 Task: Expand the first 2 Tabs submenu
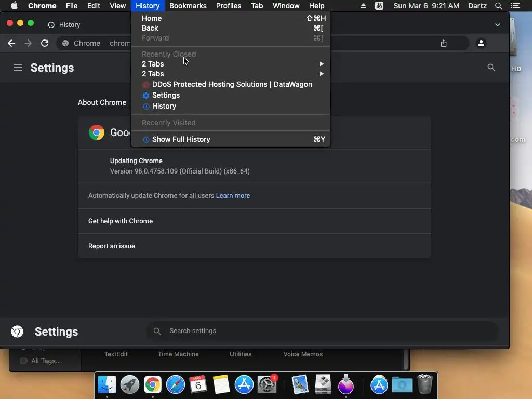[x=231, y=64]
